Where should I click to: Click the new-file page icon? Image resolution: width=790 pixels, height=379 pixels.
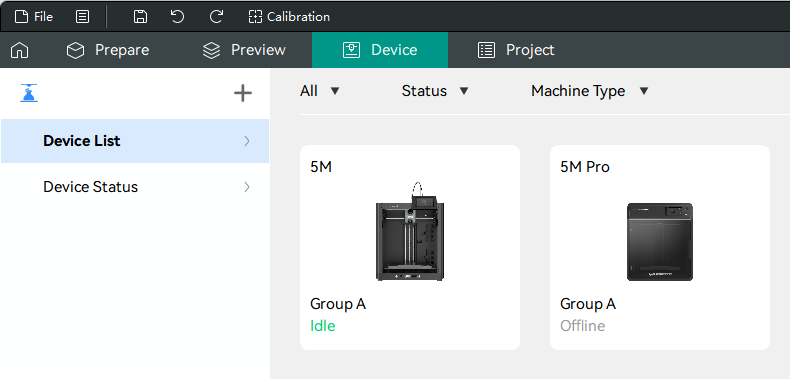pyautogui.click(x=21, y=17)
